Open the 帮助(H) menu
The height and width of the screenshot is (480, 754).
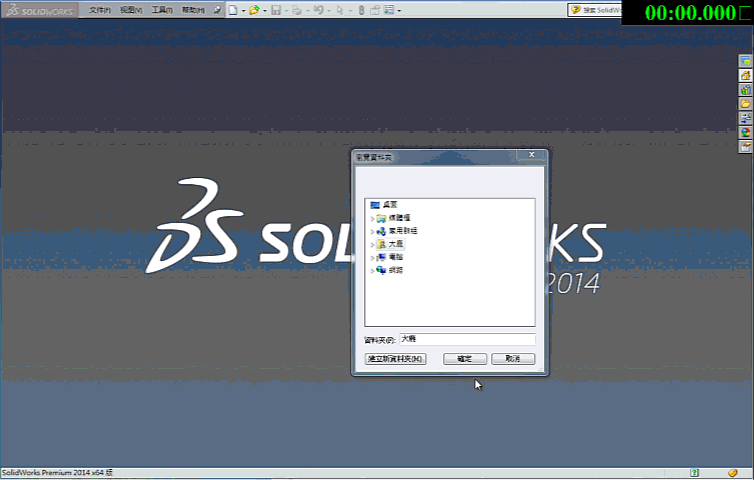(193, 10)
